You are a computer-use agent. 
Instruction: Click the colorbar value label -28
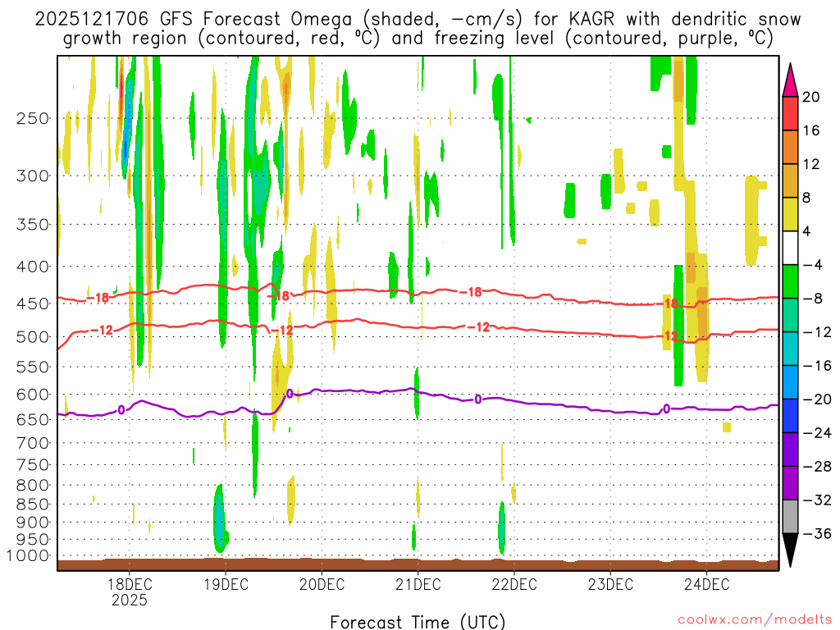pyautogui.click(x=816, y=467)
